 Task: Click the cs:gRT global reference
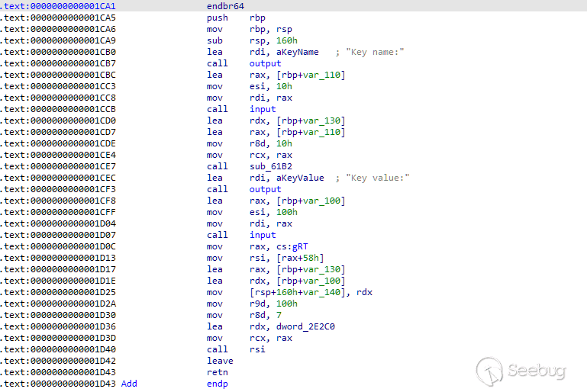(292, 247)
